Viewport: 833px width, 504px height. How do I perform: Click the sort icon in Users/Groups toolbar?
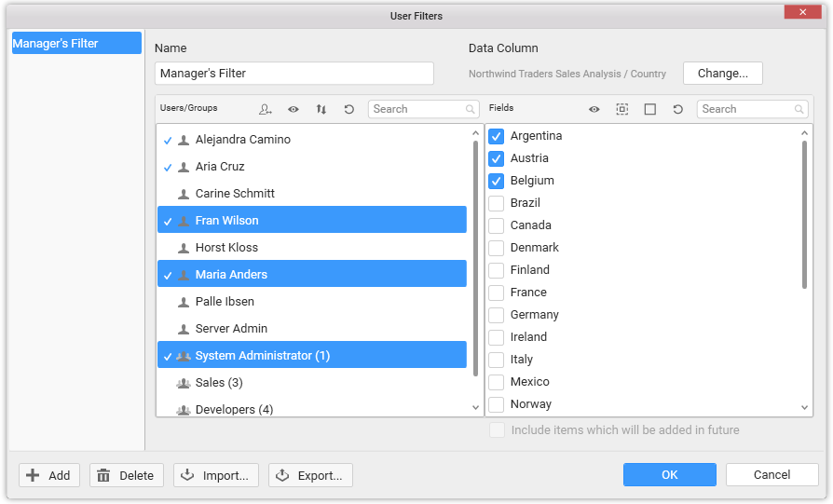click(321, 109)
